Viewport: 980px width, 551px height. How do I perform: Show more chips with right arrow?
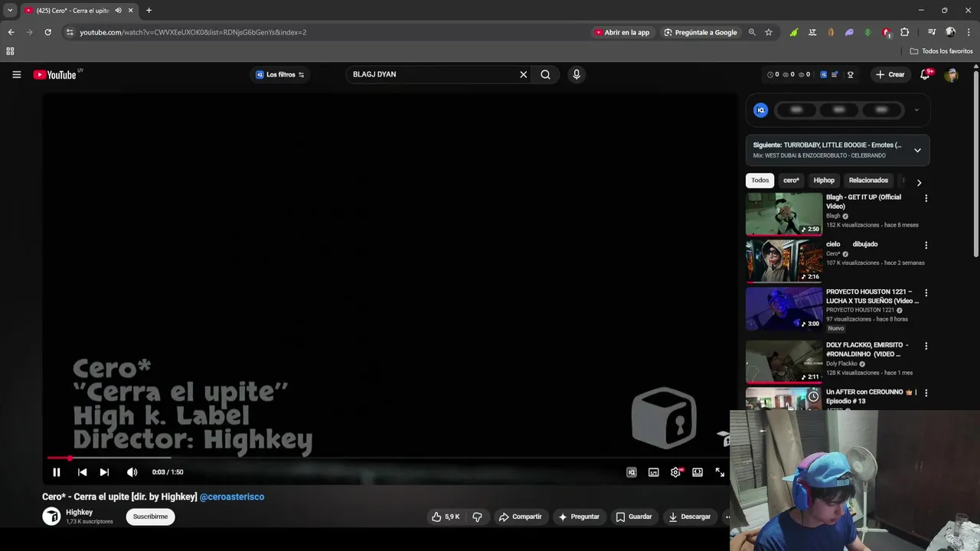(x=919, y=182)
